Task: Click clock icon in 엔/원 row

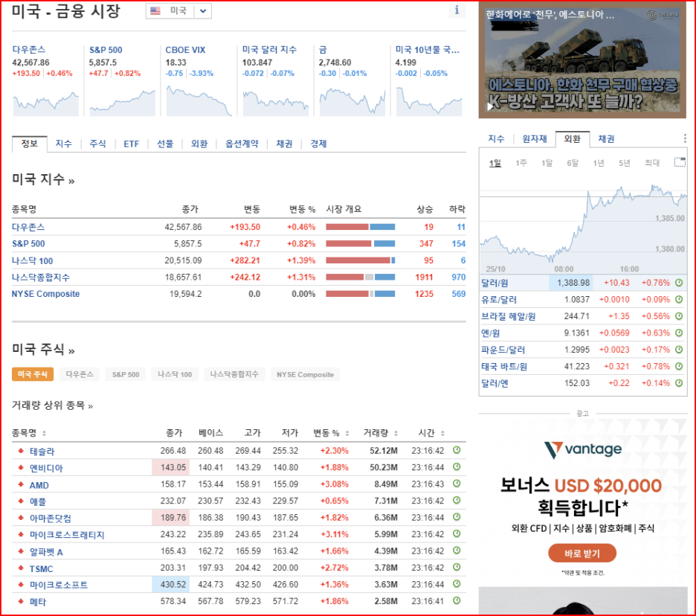Action: (x=679, y=333)
